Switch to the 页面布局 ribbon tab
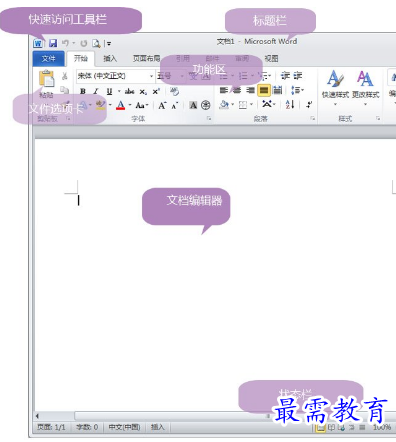 coord(146,59)
